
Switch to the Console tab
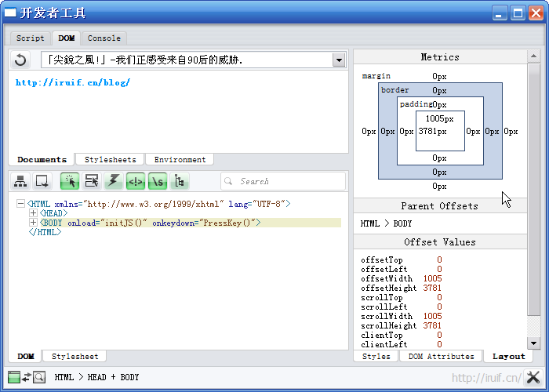pyautogui.click(x=104, y=38)
